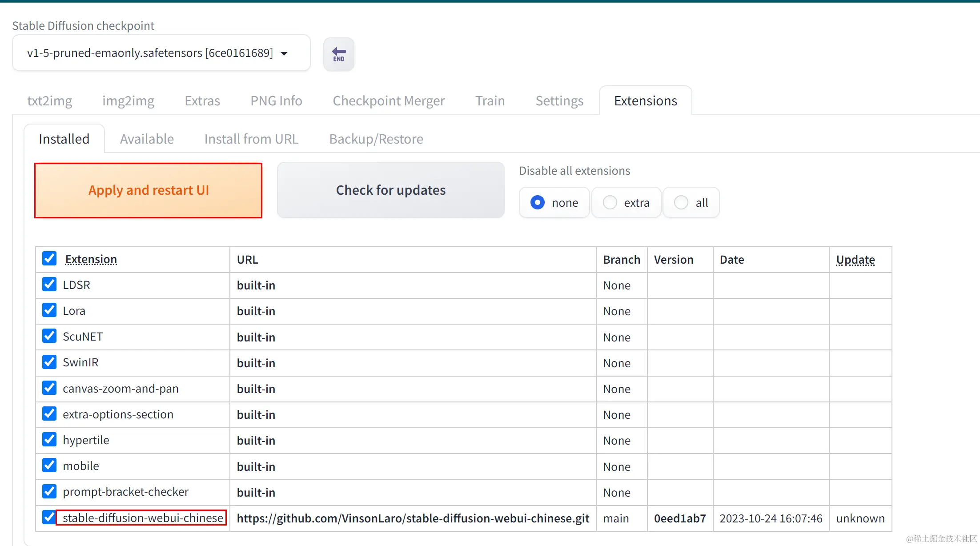Viewport: 980px width, 546px height.
Task: Open the Stable Diffusion checkpoint dropdown
Action: [285, 52]
